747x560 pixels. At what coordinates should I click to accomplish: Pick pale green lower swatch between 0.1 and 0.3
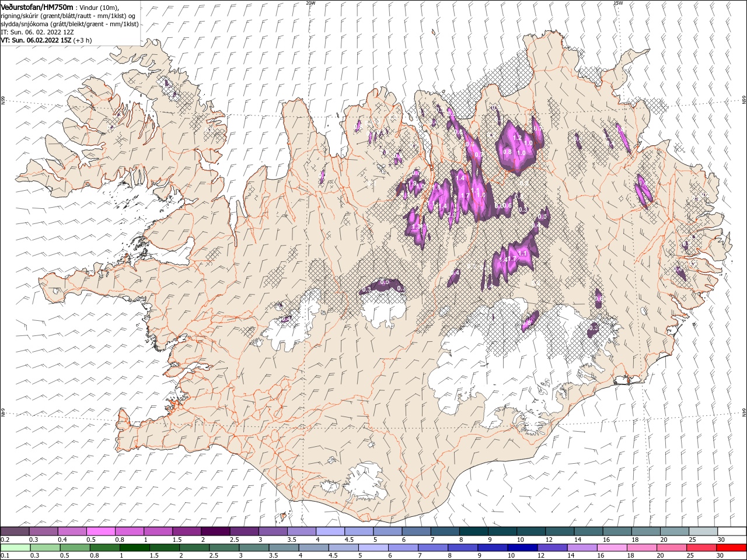15,548
